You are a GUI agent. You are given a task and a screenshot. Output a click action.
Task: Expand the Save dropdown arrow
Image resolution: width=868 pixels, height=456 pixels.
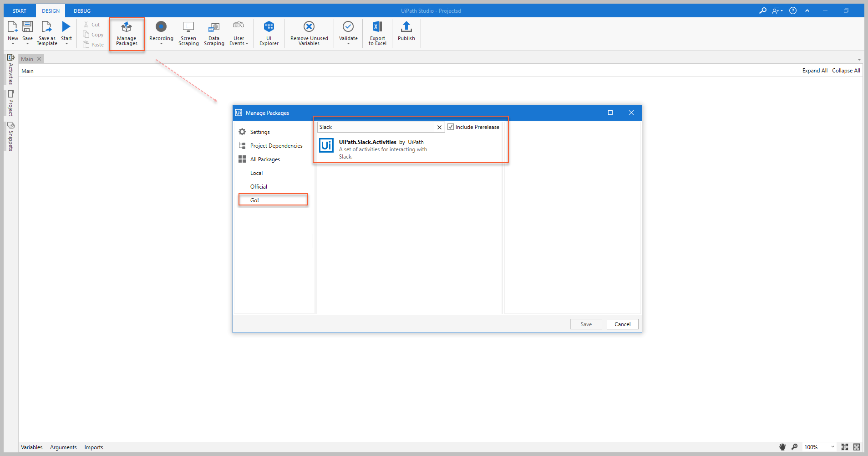click(x=27, y=44)
